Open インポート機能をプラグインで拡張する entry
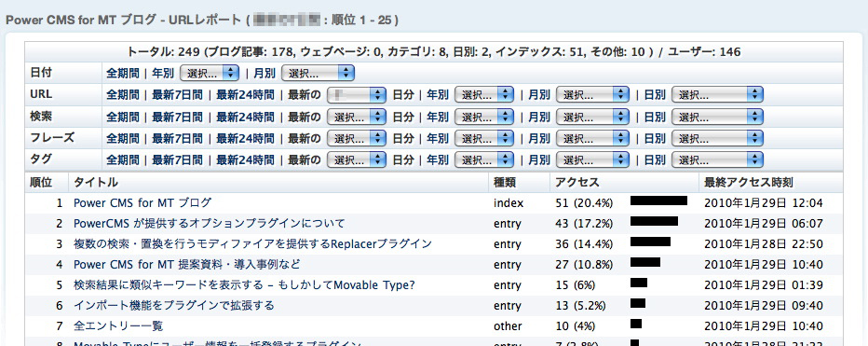 tap(174, 306)
